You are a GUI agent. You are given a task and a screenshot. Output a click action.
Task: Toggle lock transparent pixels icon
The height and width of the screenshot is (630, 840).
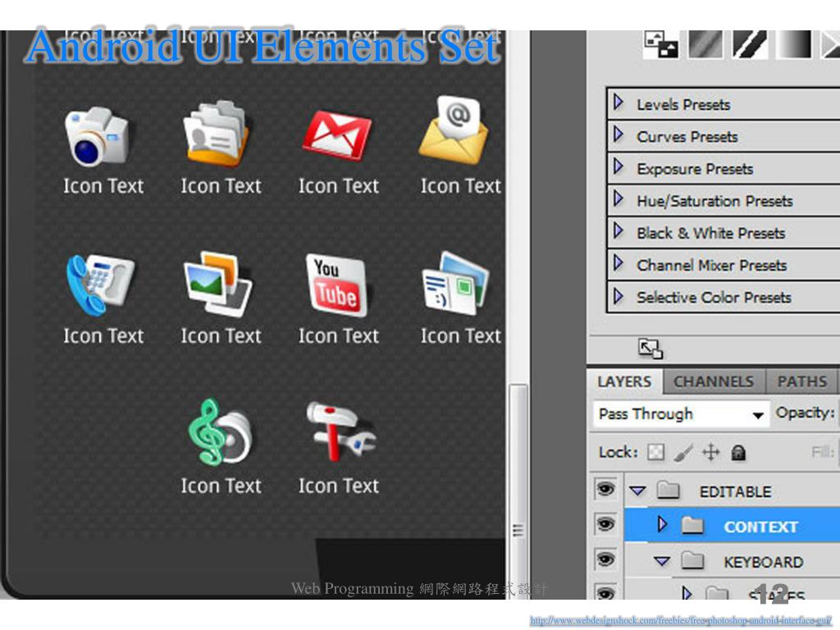[x=656, y=453]
